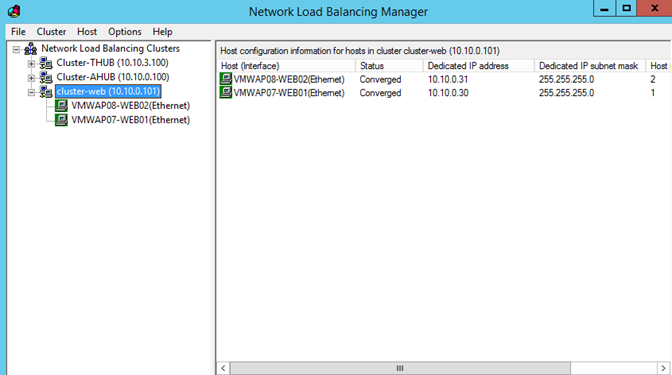Screen dimensions: 672x375
Task: Expand the Cluster-THUB tree node
Action: 31,64
